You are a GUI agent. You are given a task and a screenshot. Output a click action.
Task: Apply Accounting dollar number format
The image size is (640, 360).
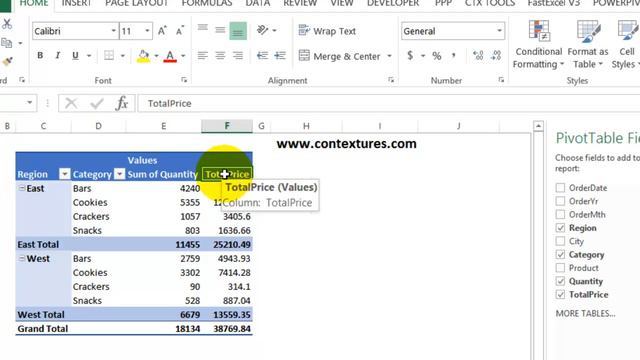point(410,55)
